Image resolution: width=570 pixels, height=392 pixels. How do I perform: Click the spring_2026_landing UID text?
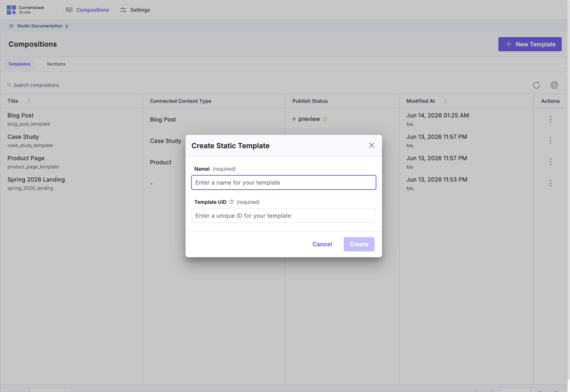pyautogui.click(x=30, y=188)
